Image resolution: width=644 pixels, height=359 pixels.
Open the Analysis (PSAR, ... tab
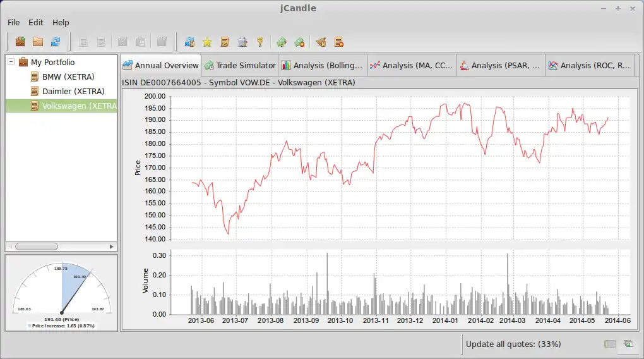[501, 65]
